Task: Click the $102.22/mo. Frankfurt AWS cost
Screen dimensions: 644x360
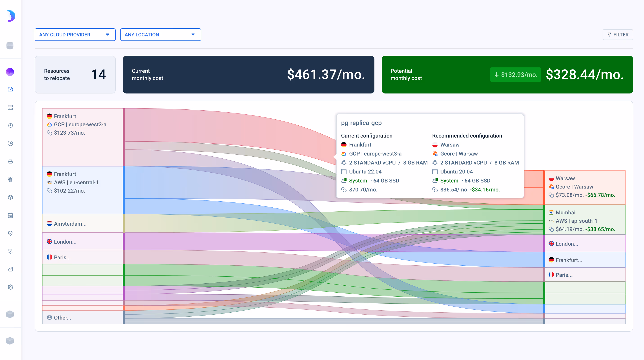Action: (70, 191)
